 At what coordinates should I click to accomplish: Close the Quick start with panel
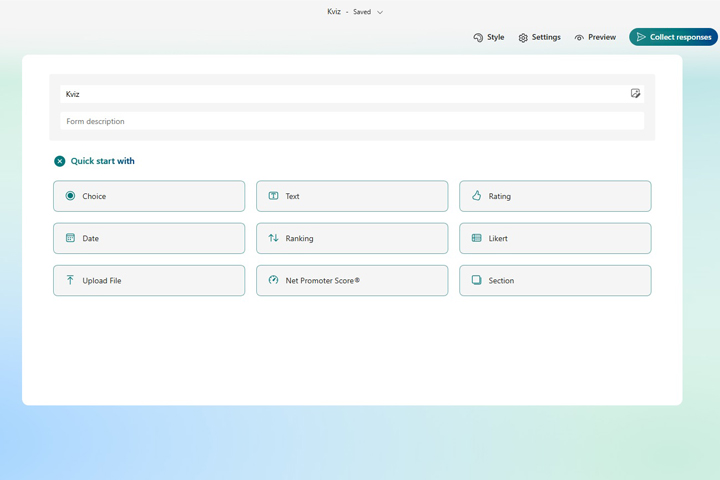coord(60,161)
